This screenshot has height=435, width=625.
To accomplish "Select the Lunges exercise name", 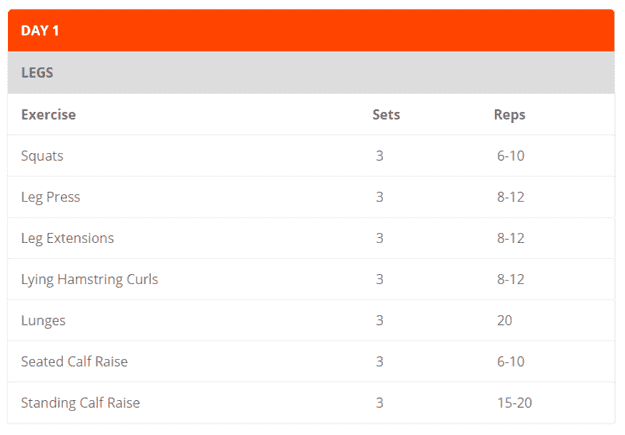I will pos(43,320).
